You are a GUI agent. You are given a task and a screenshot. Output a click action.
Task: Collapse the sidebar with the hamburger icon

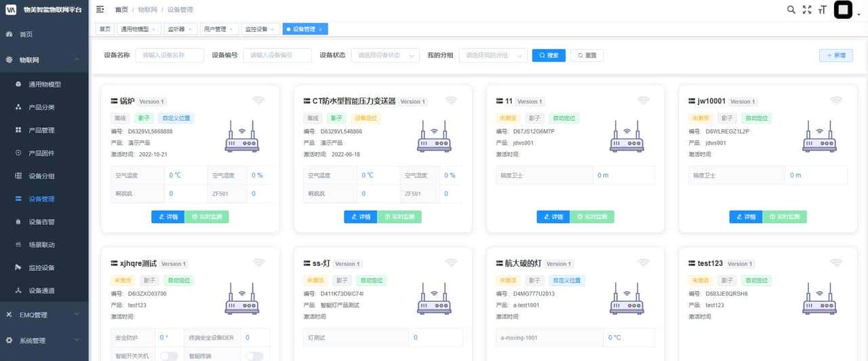point(100,9)
